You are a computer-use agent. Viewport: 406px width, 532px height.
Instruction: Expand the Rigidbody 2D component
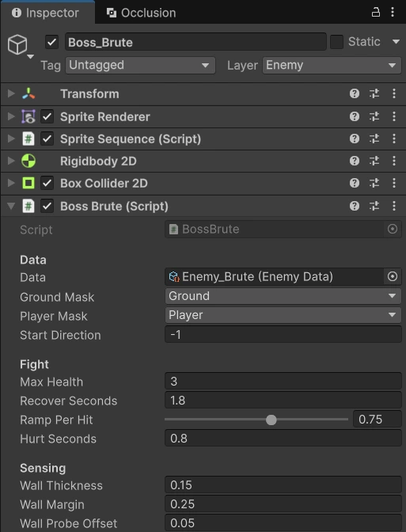tap(11, 161)
